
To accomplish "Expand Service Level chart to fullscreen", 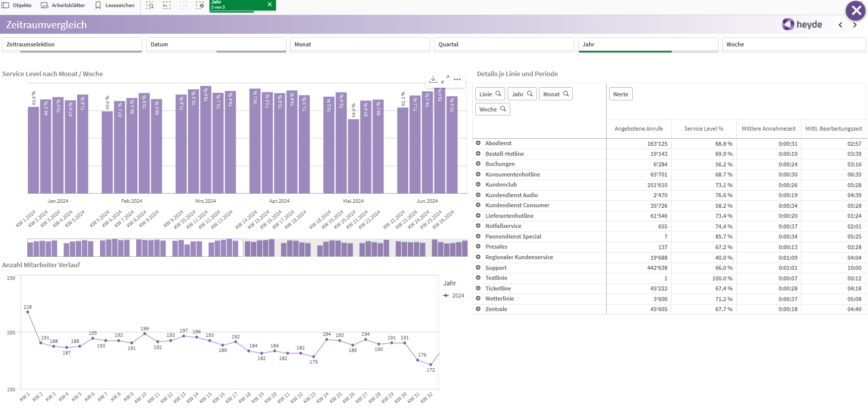I will (445, 79).
